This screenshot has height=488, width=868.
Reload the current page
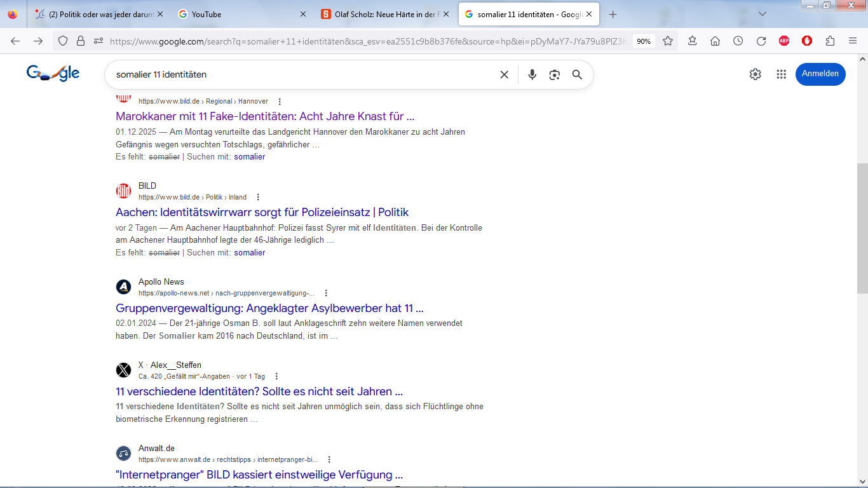[761, 41]
